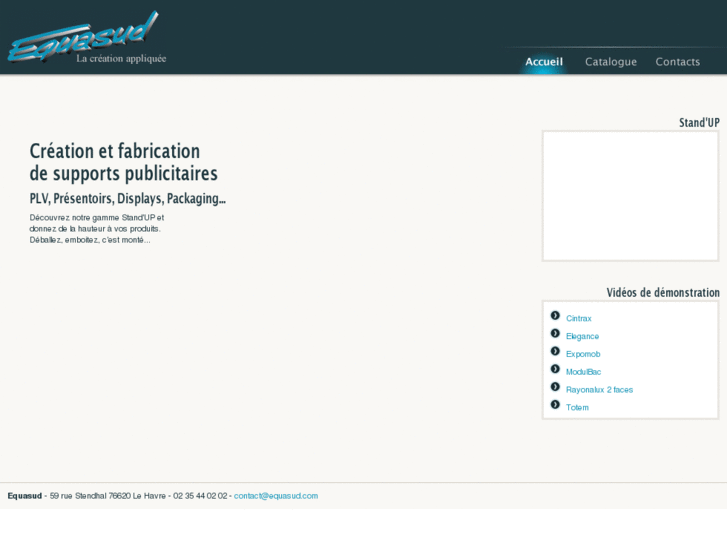This screenshot has height=545, width=727.
Task: Open the Modul'Bac demonstration video link
Action: 583,372
